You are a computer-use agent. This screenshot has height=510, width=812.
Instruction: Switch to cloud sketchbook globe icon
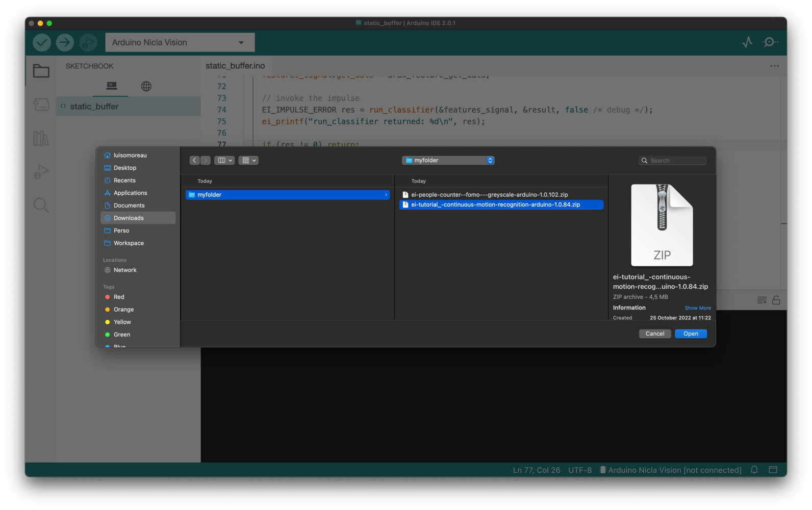tap(146, 86)
